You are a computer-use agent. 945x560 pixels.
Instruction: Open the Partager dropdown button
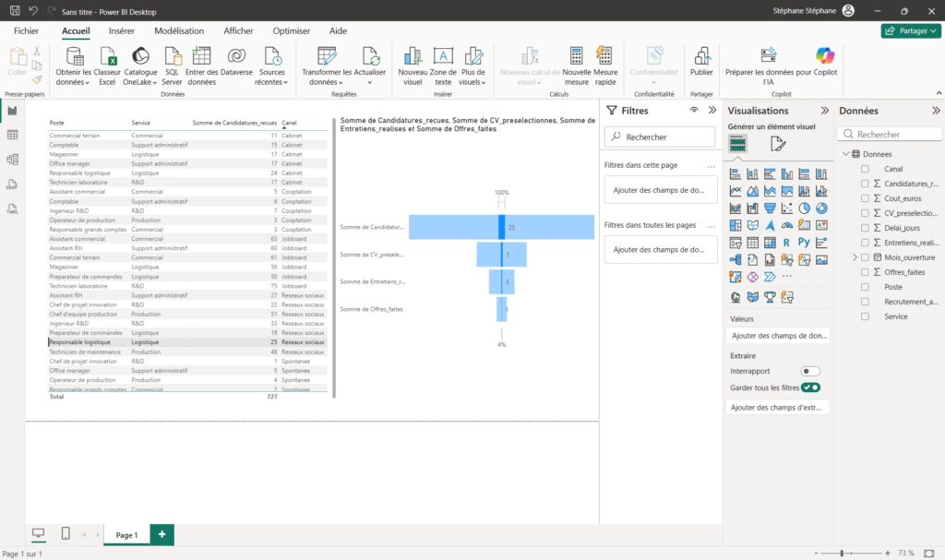(x=911, y=30)
